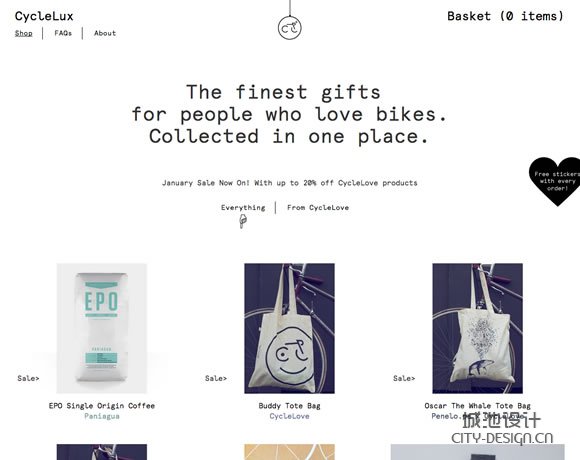The height and width of the screenshot is (460, 580).
Task: Open the FAQs page
Action: tap(63, 33)
